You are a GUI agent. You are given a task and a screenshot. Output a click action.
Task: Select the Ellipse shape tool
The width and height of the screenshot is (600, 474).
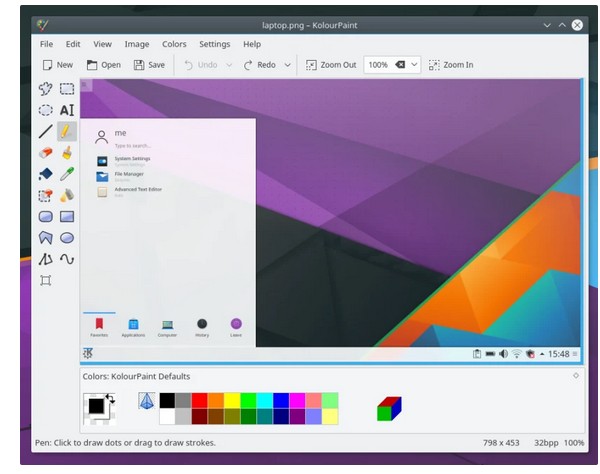67,238
